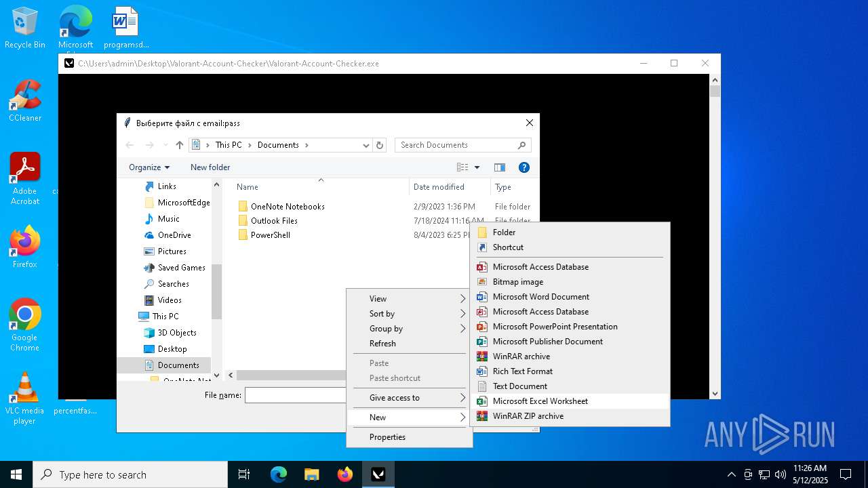This screenshot has width=868, height=488.
Task: Create new Microsoft Excel Worksheet
Action: click(x=570, y=401)
